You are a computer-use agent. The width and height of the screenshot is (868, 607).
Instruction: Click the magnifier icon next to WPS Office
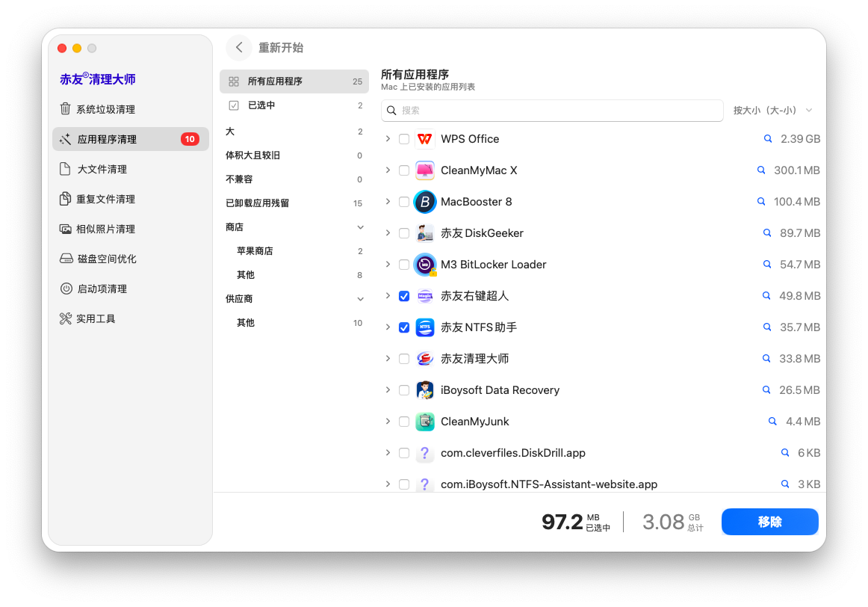coord(767,138)
